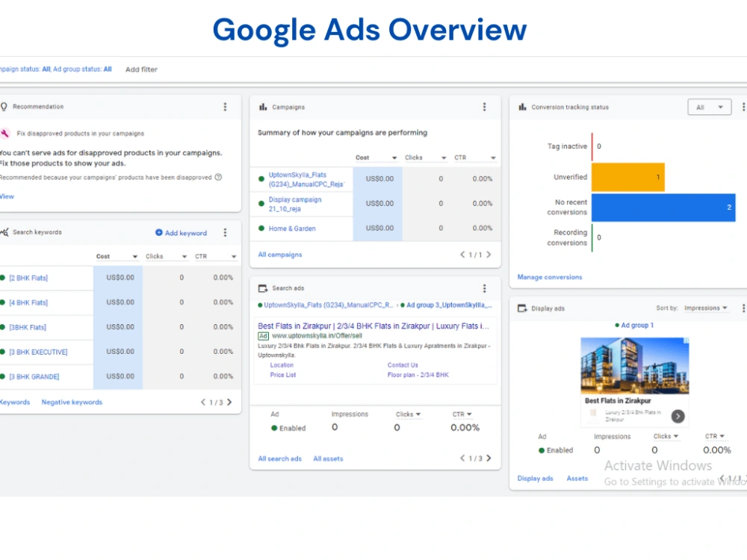Open Clicks metric dropdown in Display ads card
747x560 pixels.
[x=666, y=436]
